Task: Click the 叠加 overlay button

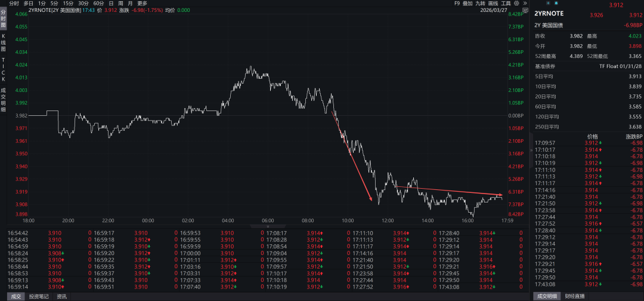Action: [467, 3]
